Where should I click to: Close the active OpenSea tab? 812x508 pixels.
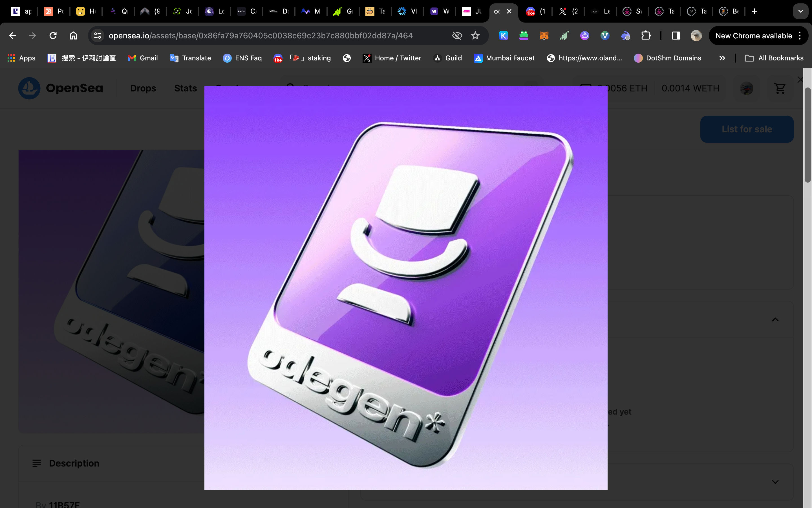coord(509,11)
